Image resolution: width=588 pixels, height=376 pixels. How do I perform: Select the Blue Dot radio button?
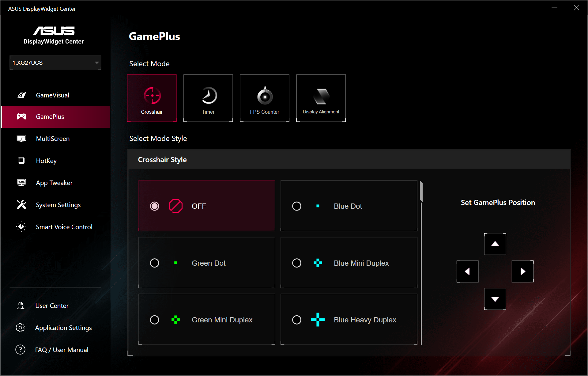tap(297, 206)
